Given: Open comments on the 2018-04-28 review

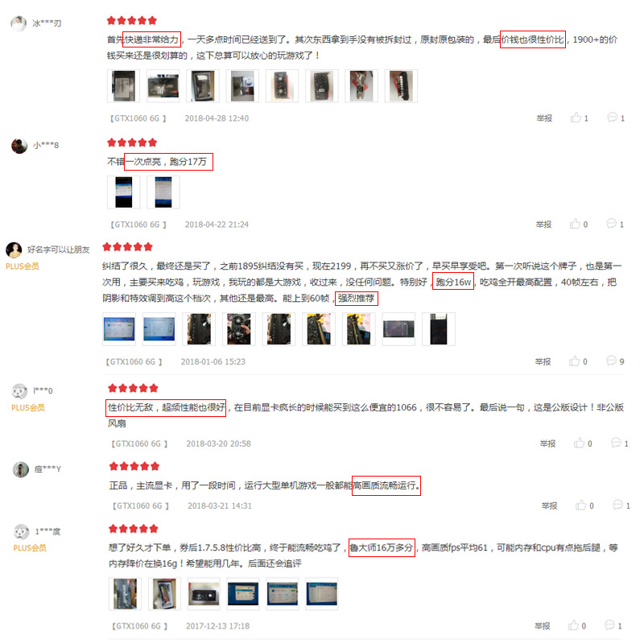Looking at the screenshot, I should 612,118.
